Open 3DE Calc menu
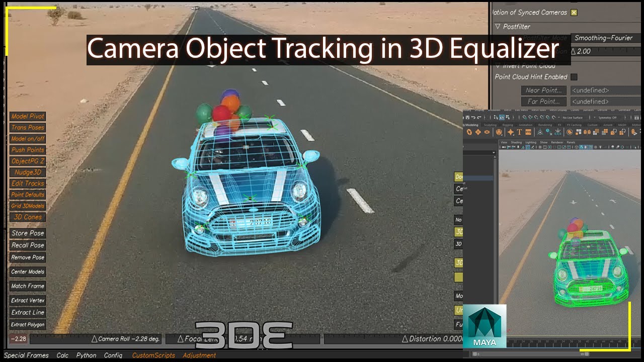 click(62, 355)
